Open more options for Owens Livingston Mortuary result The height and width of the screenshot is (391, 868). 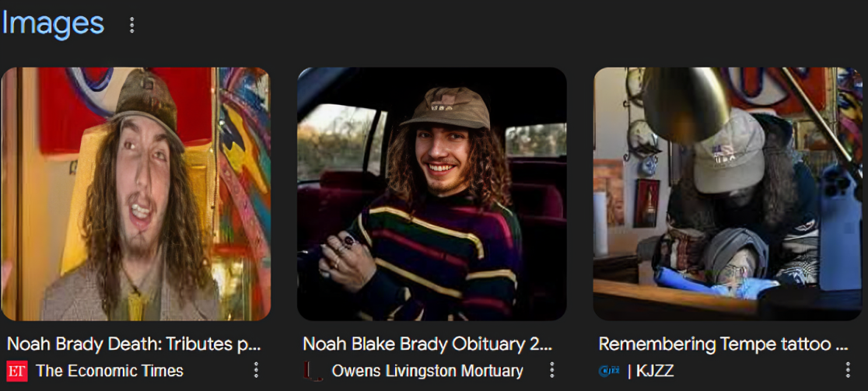pyautogui.click(x=552, y=370)
